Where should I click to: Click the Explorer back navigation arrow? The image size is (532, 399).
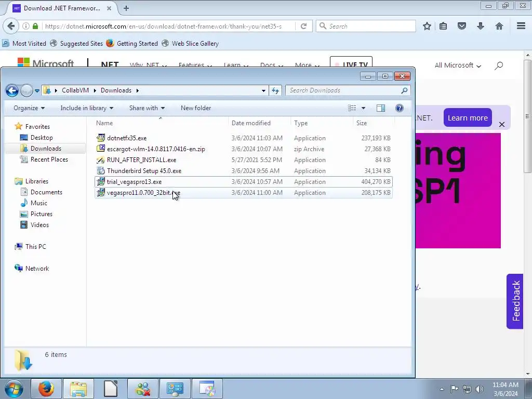click(x=12, y=90)
